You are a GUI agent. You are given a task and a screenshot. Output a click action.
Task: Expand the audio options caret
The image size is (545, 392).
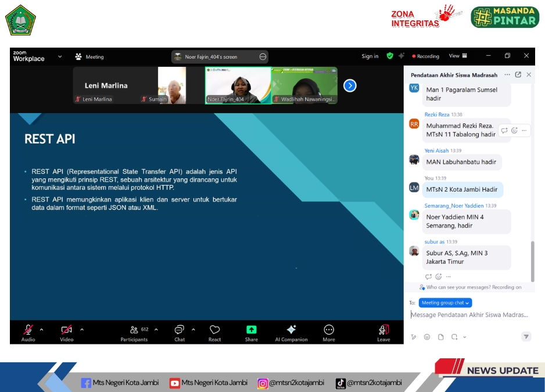[41, 329]
